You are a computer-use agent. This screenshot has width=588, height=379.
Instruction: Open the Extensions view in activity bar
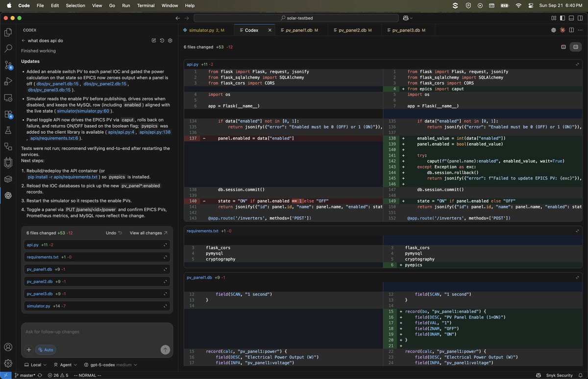[8, 114]
